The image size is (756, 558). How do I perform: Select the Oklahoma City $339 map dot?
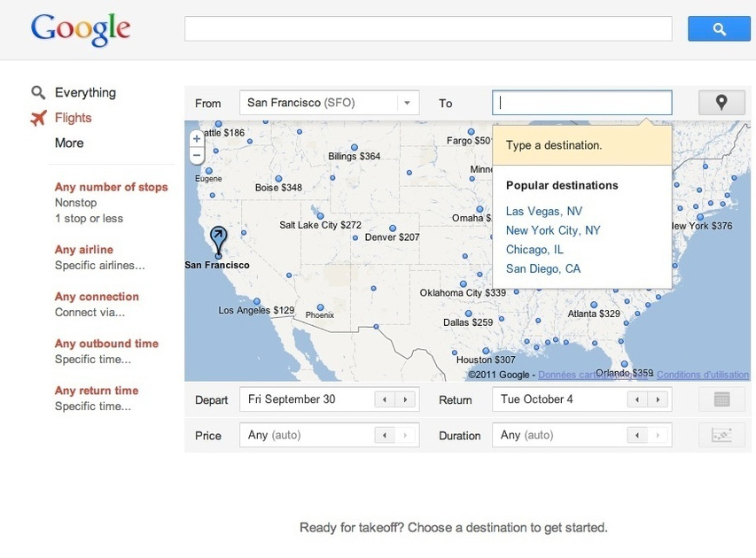[x=464, y=284]
